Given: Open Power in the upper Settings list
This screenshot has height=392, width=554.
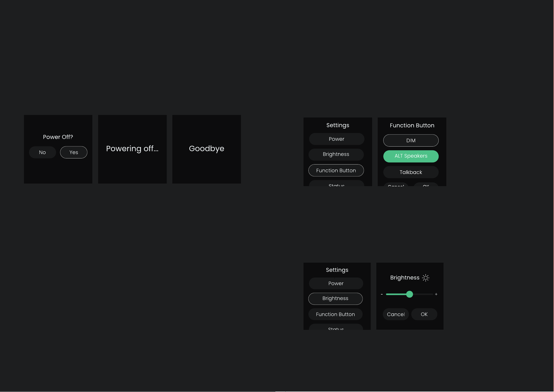Looking at the screenshot, I should pyautogui.click(x=337, y=139).
